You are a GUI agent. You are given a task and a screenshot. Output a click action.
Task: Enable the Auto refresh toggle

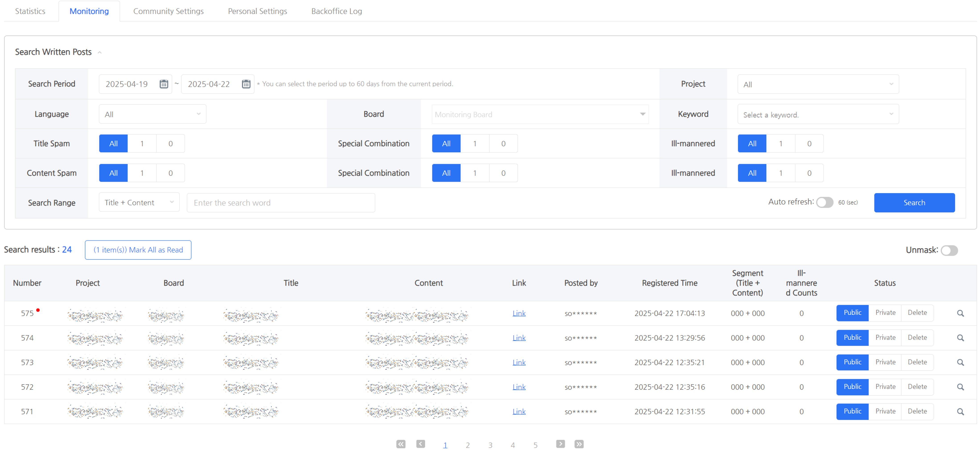click(x=824, y=202)
